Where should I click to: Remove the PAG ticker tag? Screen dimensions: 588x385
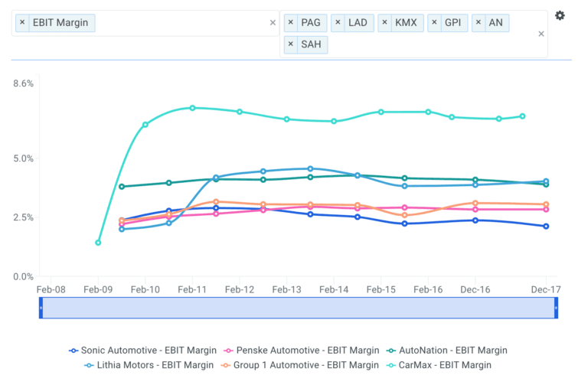[291, 23]
